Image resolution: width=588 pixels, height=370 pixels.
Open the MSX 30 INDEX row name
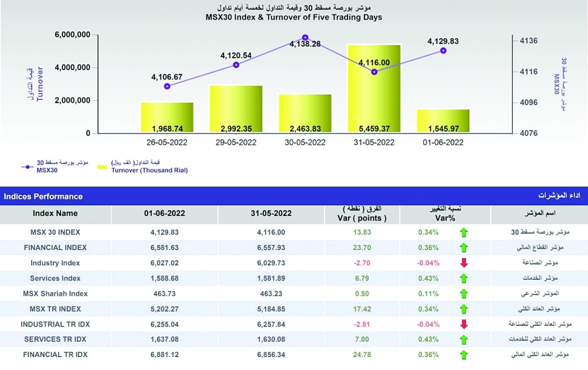[x=55, y=232]
